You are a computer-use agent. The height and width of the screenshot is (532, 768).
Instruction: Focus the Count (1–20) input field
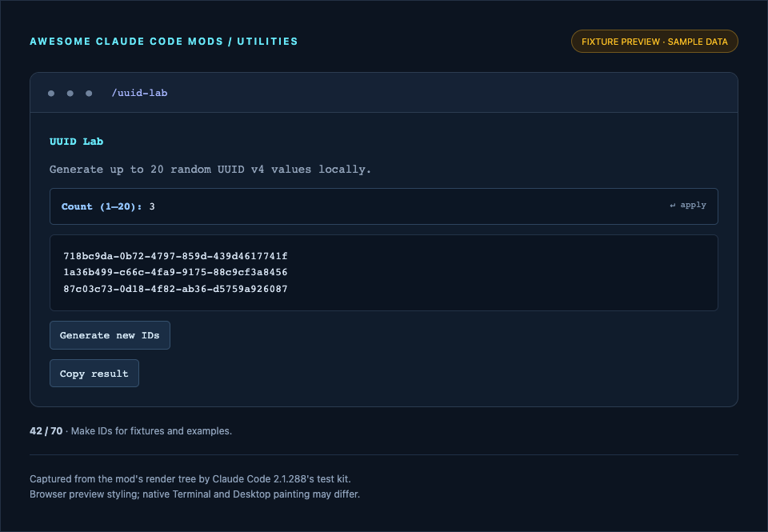[383, 206]
